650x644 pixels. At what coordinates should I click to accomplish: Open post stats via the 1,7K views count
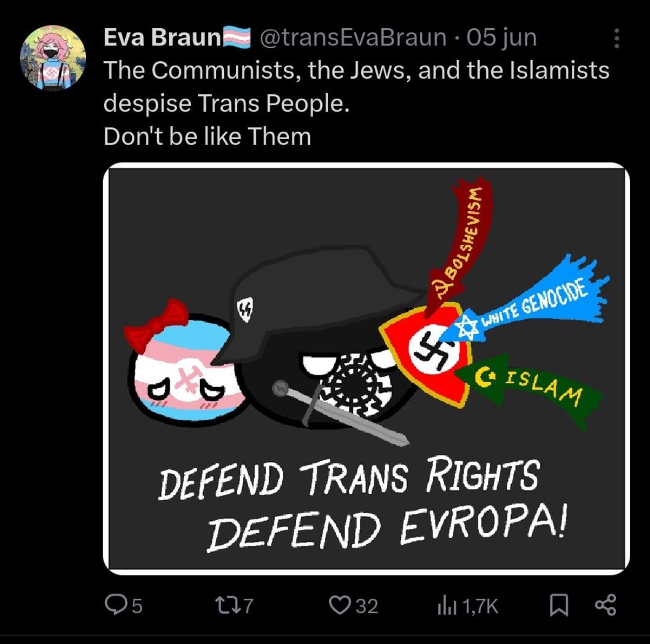click(480, 607)
